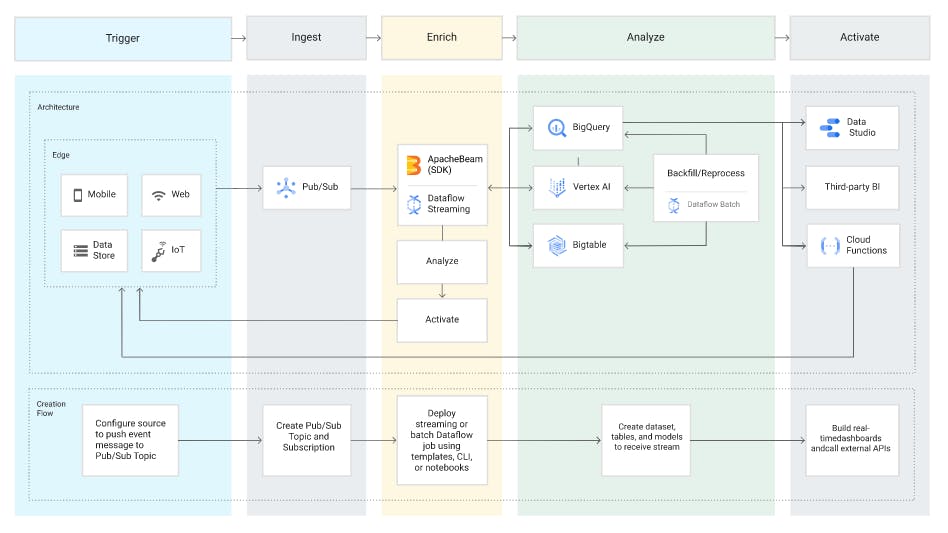Click the Edge group label

pos(61,155)
